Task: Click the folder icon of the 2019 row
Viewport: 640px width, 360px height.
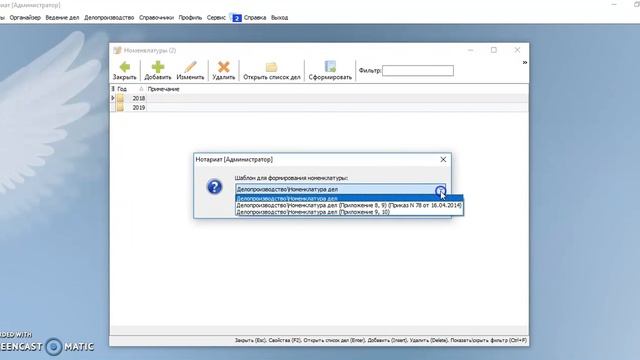Action: click(x=120, y=107)
